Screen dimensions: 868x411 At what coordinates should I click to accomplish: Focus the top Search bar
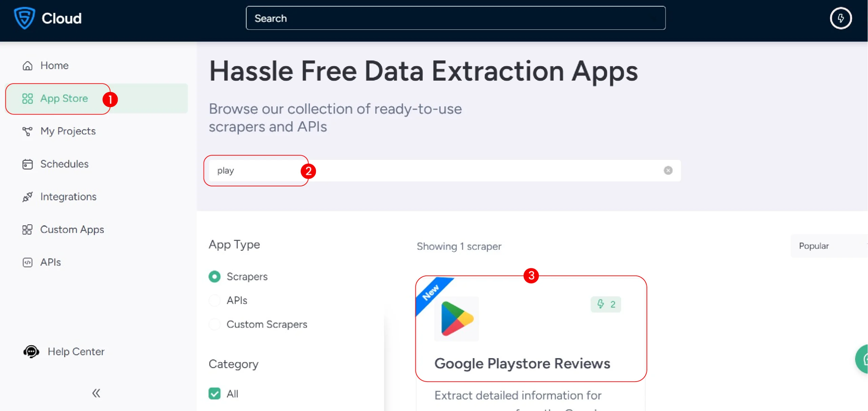[x=455, y=18]
